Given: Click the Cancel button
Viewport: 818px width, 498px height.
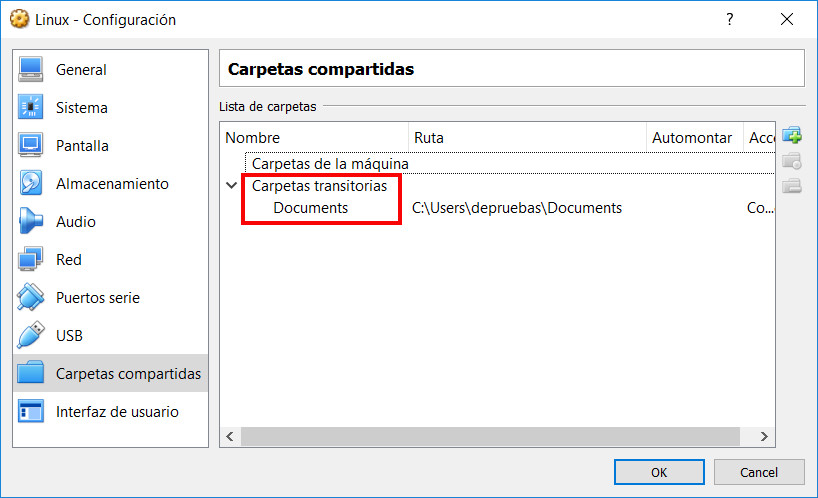Looking at the screenshot, I should (x=759, y=472).
